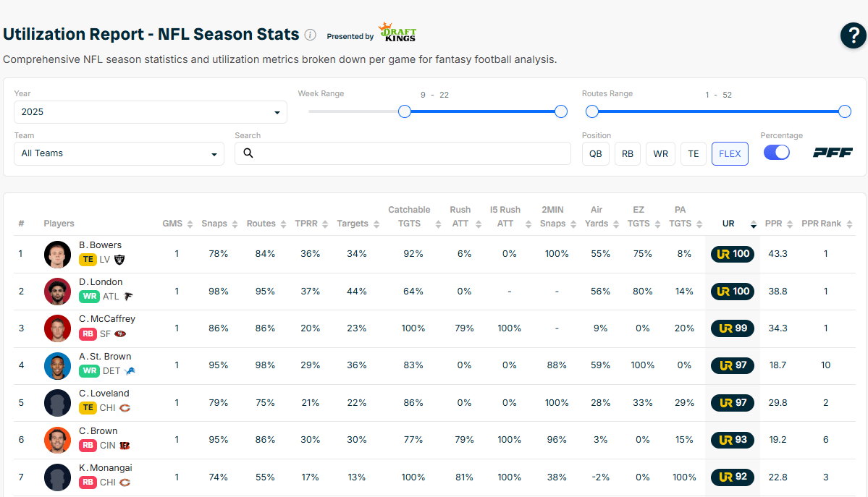Select the TE position tab

(693, 153)
